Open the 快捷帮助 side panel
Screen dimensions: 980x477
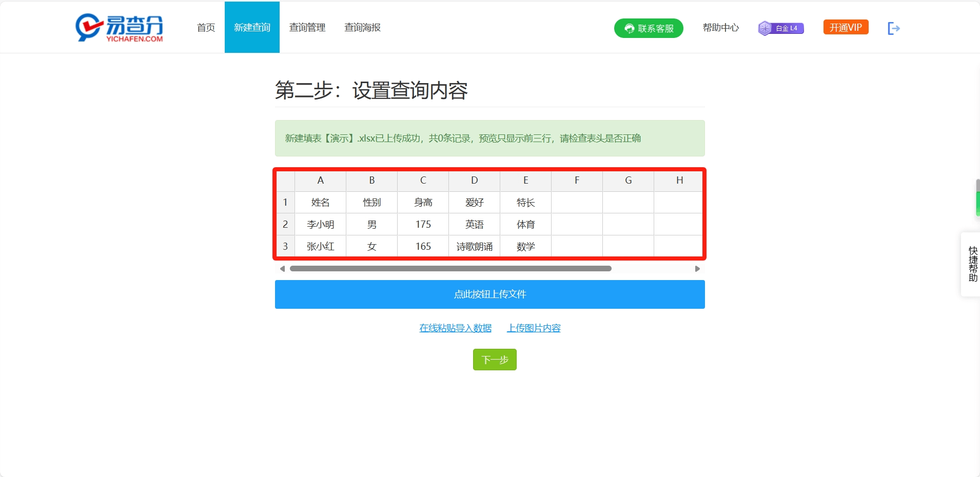coord(972,264)
